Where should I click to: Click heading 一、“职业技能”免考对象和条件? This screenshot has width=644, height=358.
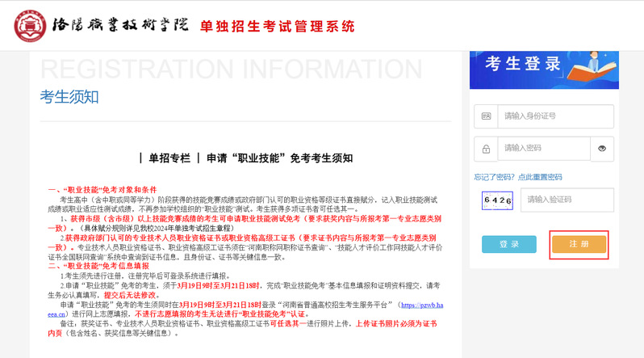tap(102, 190)
